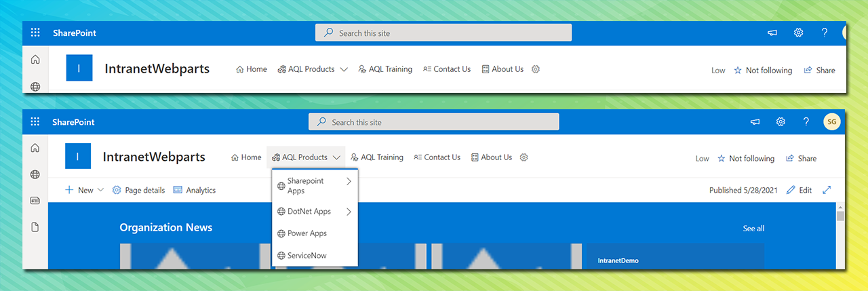Click Share in bottom window
This screenshot has width=868, height=291.
pos(801,158)
